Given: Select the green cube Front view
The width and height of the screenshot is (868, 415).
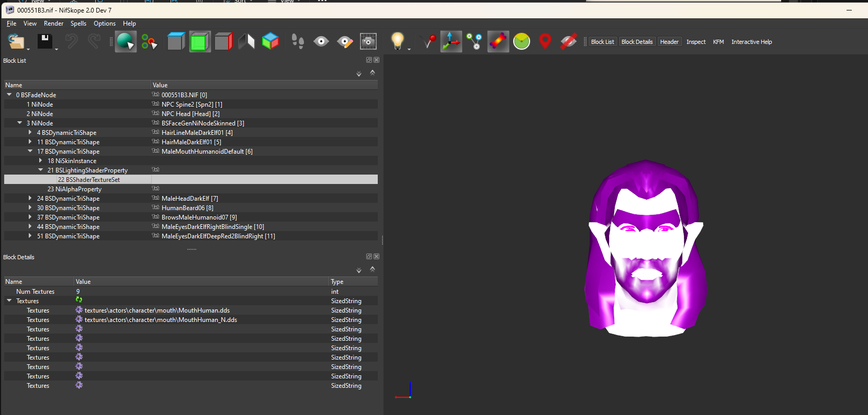Looking at the screenshot, I should (x=199, y=41).
